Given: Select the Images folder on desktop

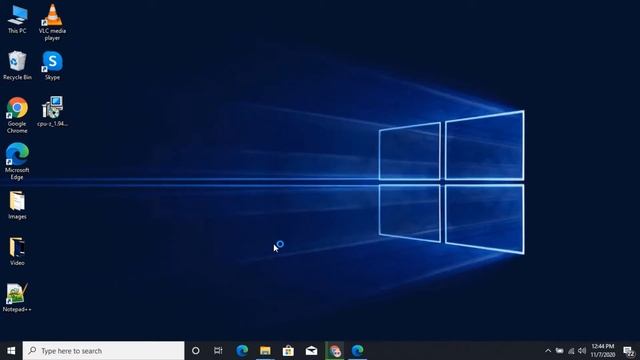Looking at the screenshot, I should [x=17, y=205].
